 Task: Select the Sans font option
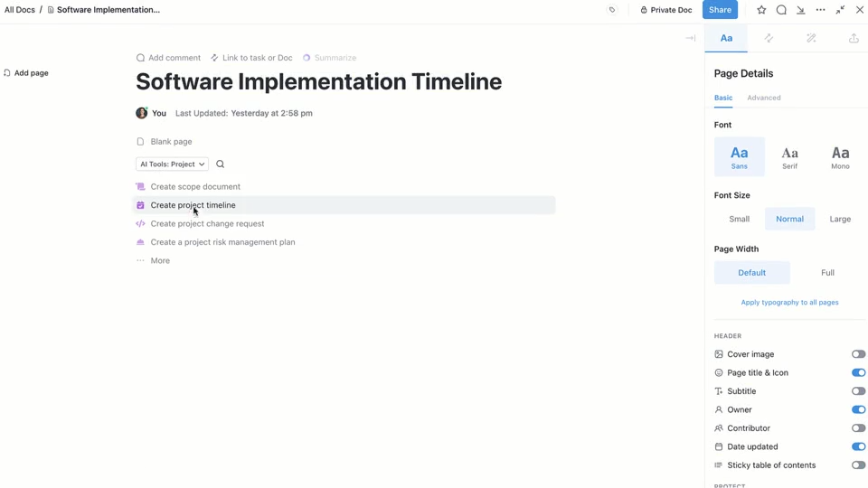(739, 157)
